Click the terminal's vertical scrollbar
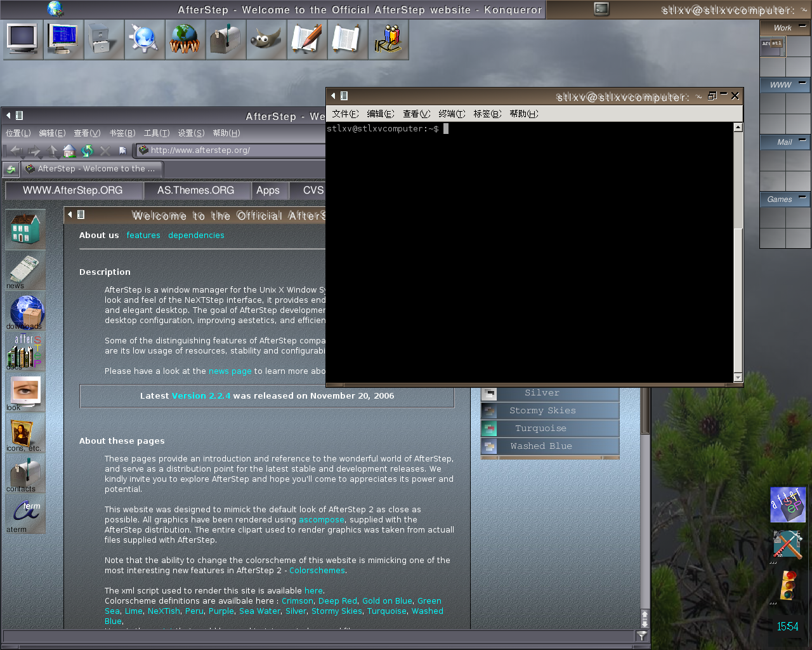 point(738,253)
